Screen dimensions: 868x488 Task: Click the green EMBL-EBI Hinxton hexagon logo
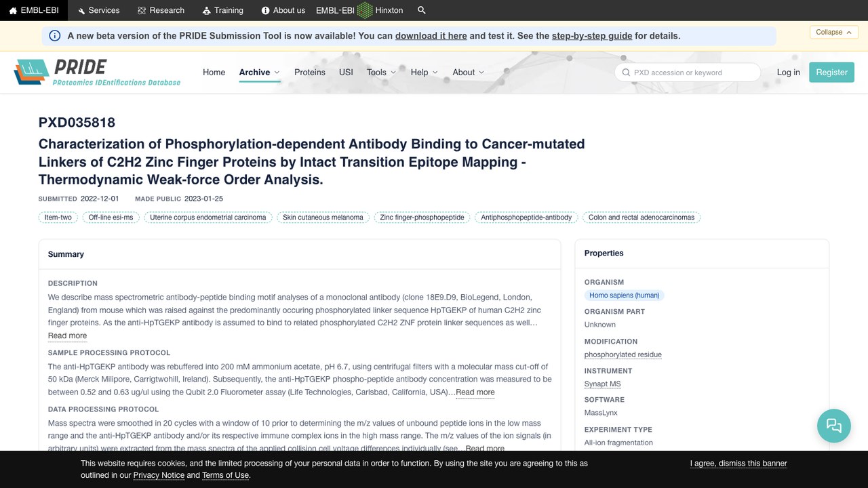pos(365,10)
